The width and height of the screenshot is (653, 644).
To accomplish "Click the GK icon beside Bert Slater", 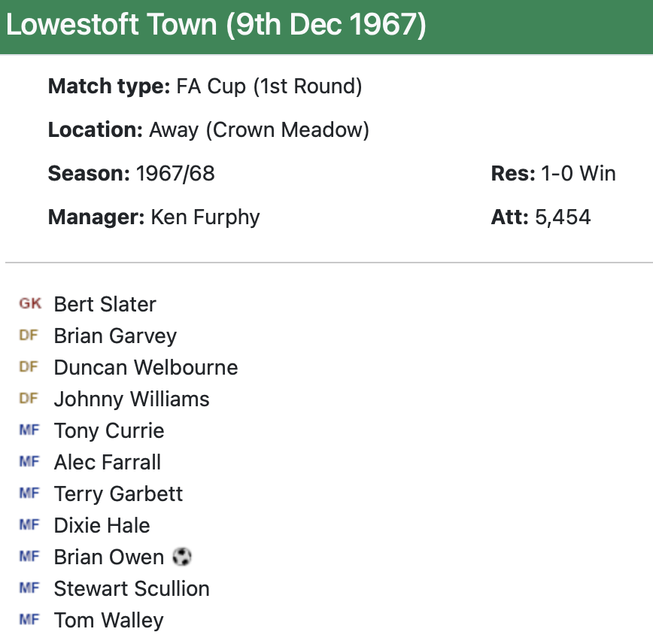I will (x=30, y=304).
